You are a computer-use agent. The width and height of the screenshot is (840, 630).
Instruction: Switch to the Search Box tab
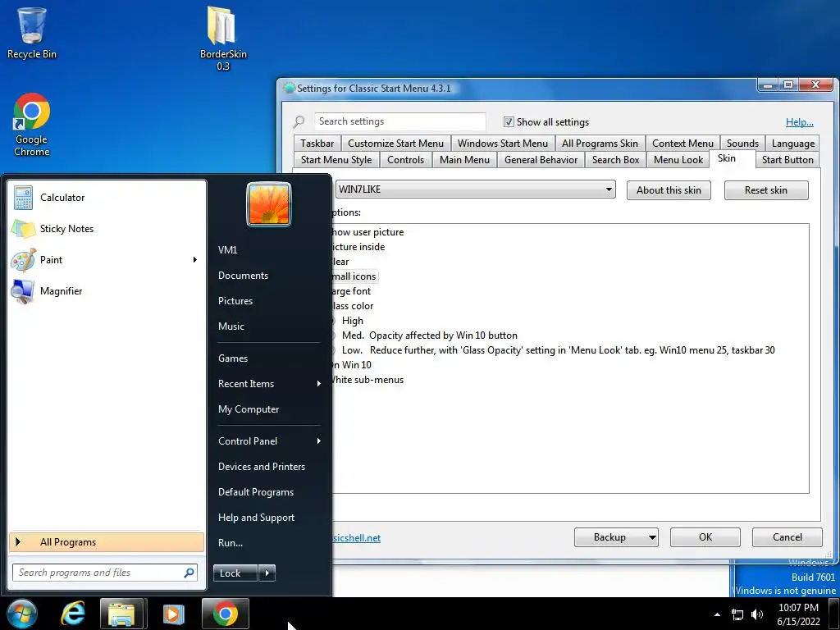pyautogui.click(x=615, y=160)
